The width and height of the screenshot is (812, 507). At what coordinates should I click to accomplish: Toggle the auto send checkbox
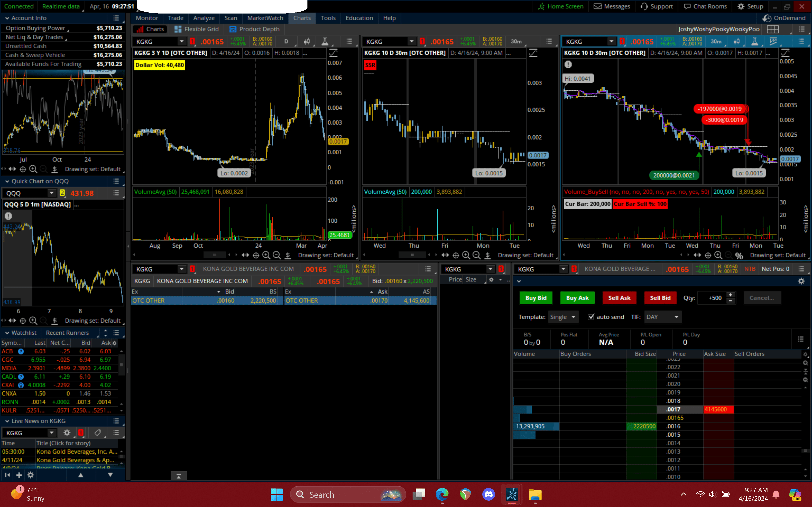(591, 317)
